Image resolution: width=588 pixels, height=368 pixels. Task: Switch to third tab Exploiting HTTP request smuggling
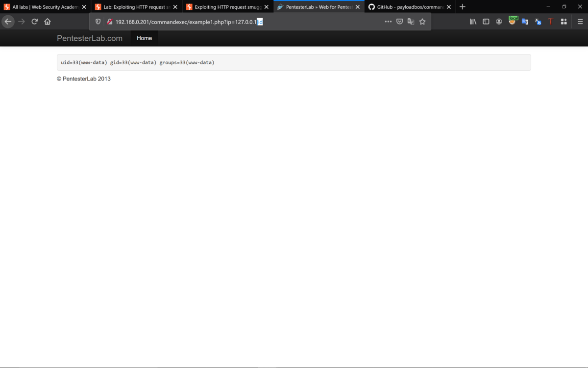pos(228,7)
